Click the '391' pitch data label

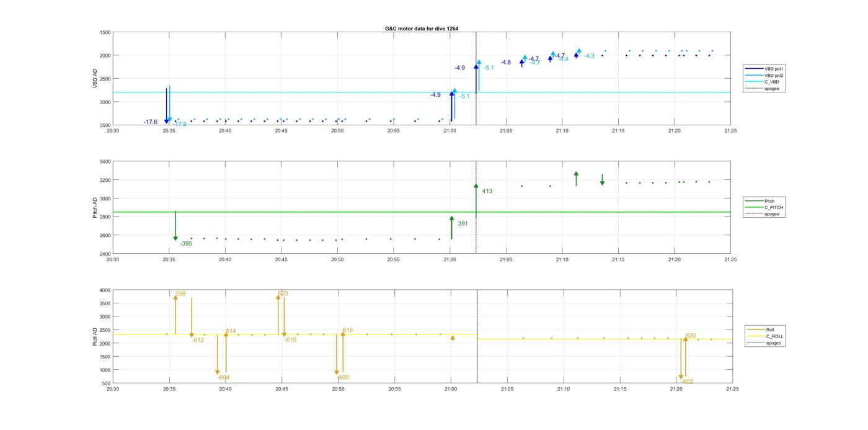463,223
